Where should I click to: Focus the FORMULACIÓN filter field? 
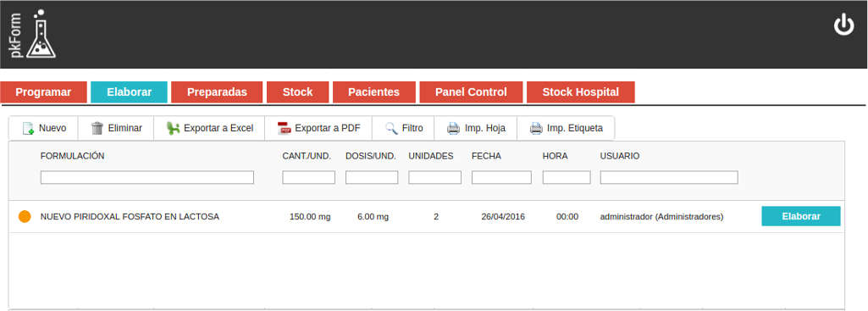147,177
